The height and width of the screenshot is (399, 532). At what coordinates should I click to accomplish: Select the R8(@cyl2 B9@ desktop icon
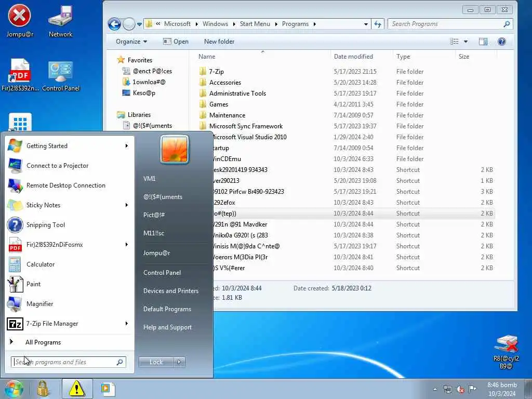click(506, 352)
